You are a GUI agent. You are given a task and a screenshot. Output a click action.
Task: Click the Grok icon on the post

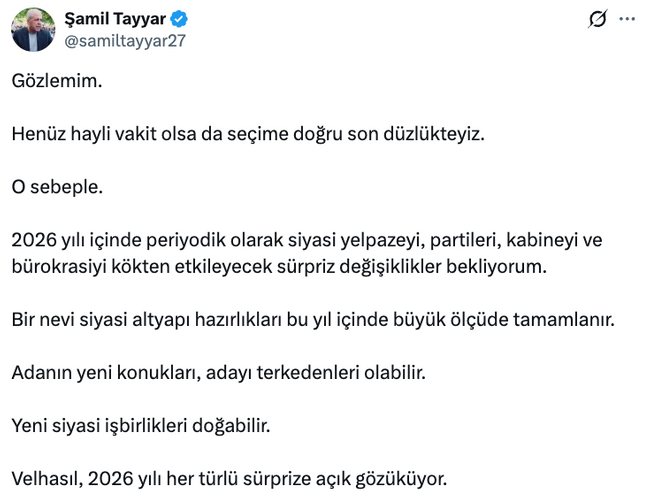tap(599, 19)
